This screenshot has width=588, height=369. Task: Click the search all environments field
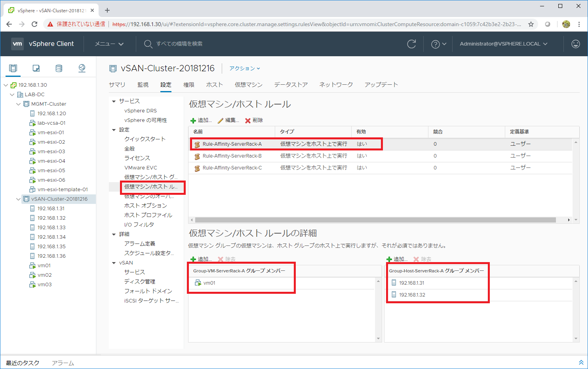click(179, 44)
